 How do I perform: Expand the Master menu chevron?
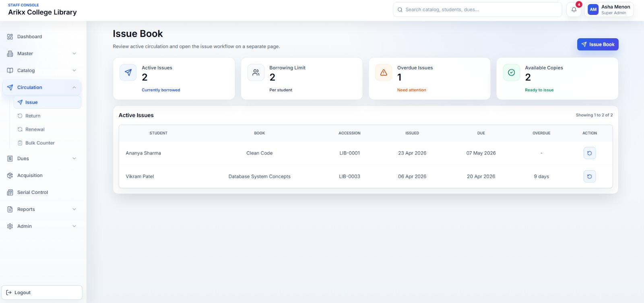74,54
